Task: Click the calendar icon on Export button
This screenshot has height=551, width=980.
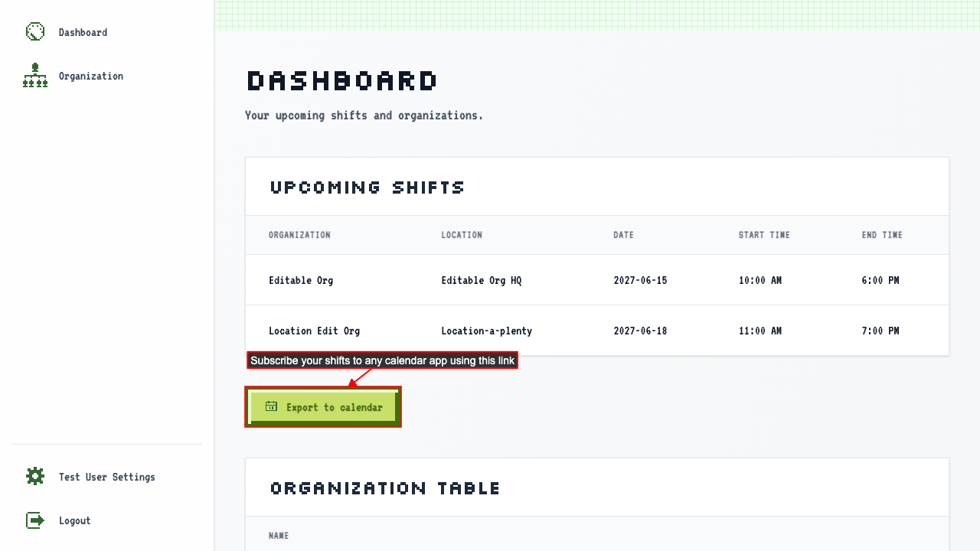Action: (x=271, y=406)
